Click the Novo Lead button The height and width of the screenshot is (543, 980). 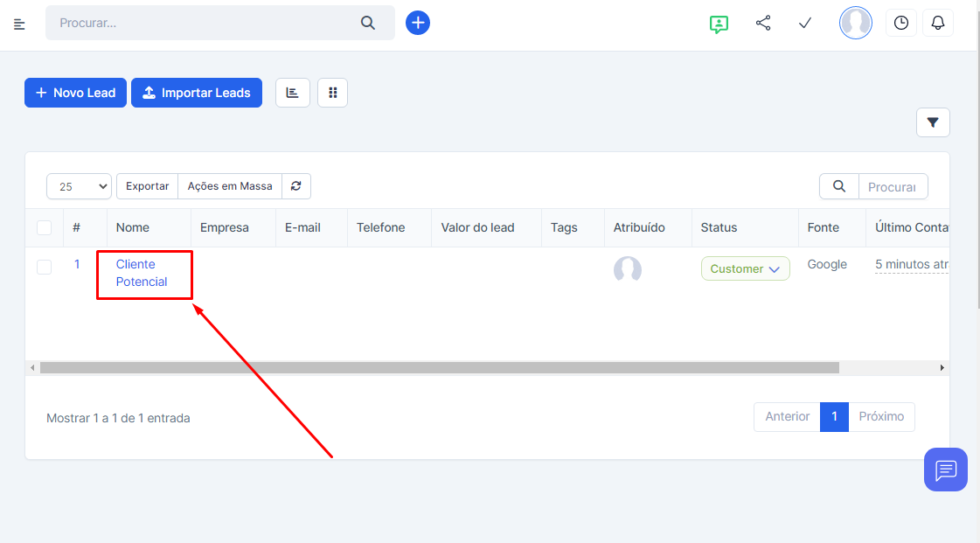pyautogui.click(x=75, y=93)
